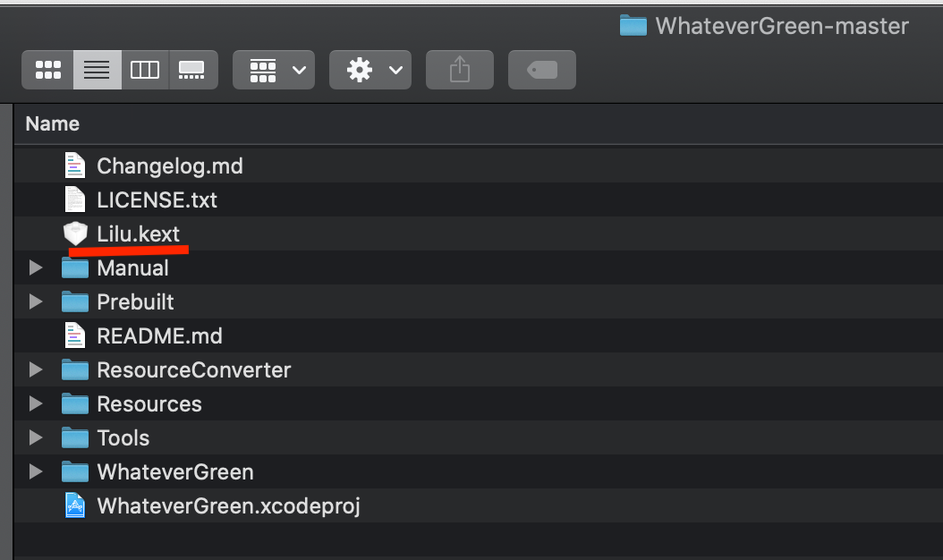Select the Changelog.md file
Viewport: 943px width, 560px height.
(x=169, y=165)
